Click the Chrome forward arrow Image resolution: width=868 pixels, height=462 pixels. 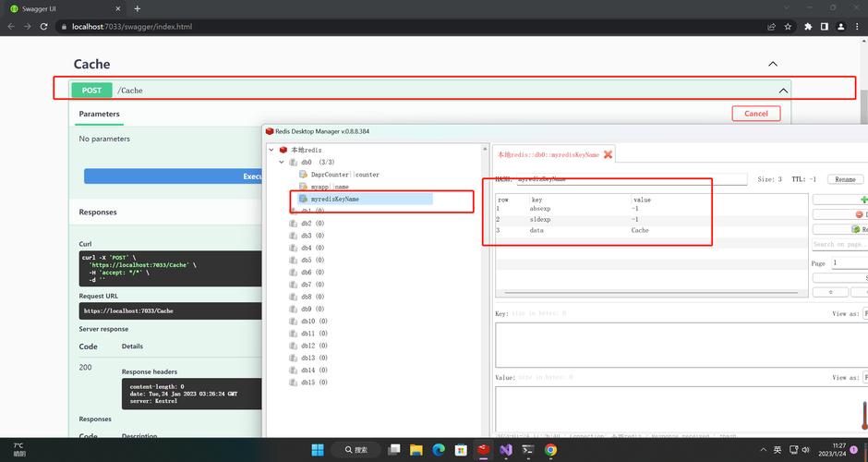[x=27, y=27]
